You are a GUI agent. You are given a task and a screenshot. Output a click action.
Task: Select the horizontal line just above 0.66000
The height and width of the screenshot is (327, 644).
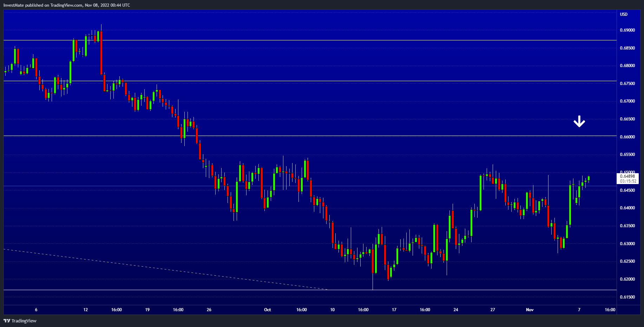coord(310,136)
